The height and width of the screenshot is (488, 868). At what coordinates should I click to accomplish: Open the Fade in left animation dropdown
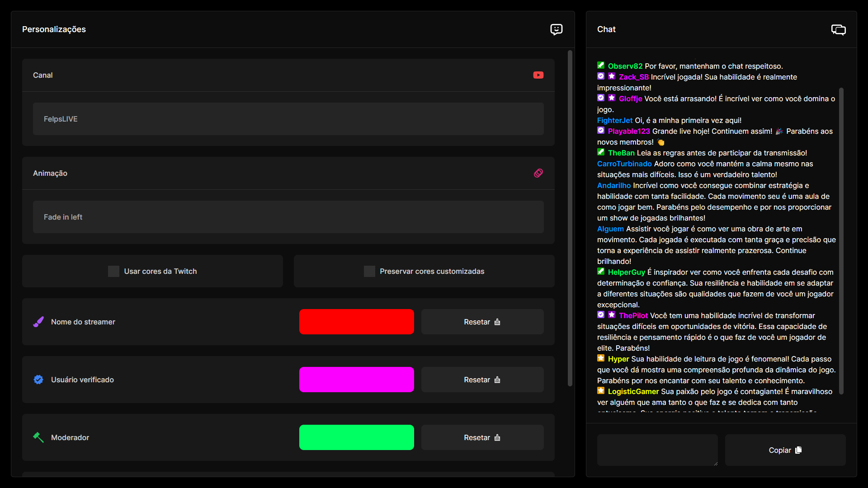pyautogui.click(x=288, y=217)
